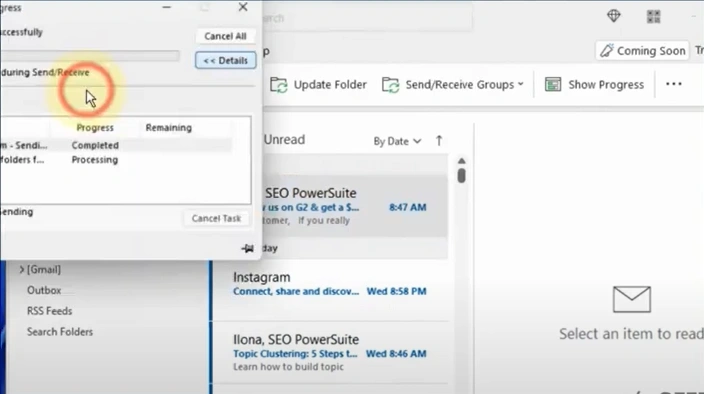Click the Remaining column header
704x394 pixels.
pyautogui.click(x=168, y=127)
